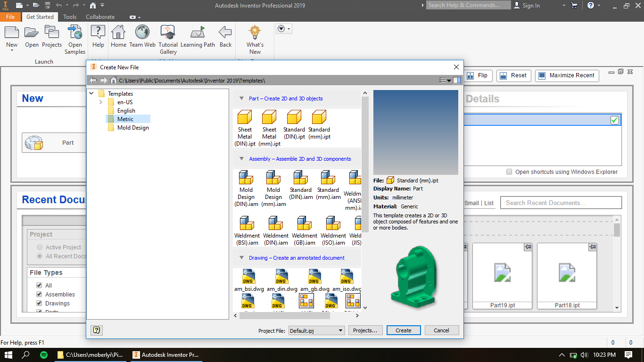
Task: Pick the Mold Design (mm).iam template
Action: click(x=273, y=189)
